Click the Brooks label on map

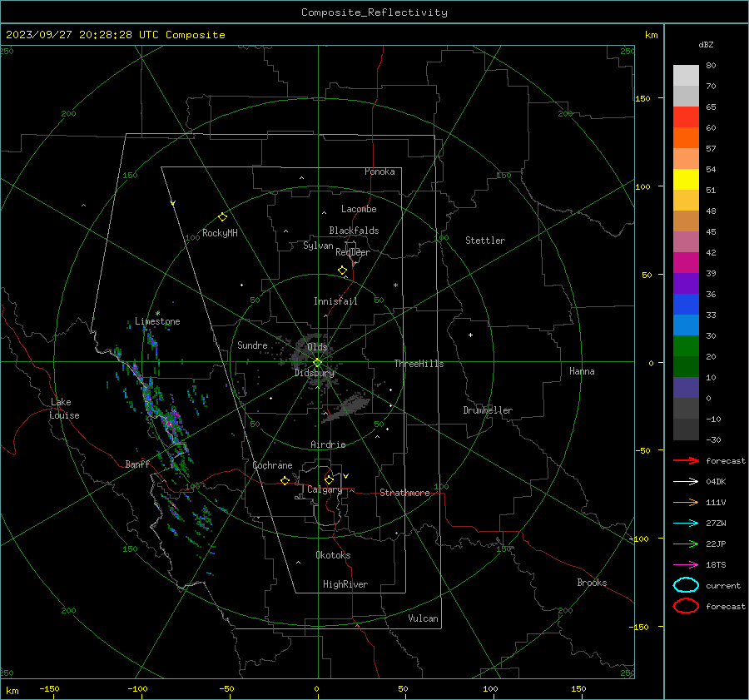pos(592,583)
